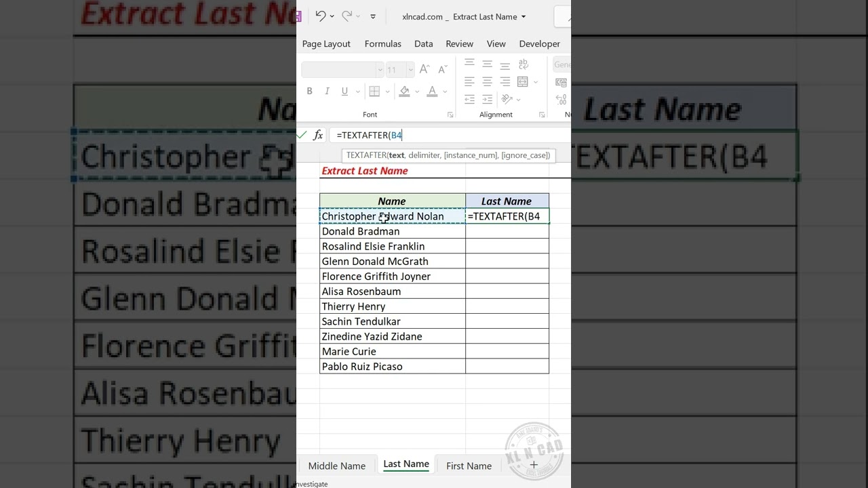Viewport: 868px width, 488px height.
Task: Click the Merge & Center icon
Action: pos(522,81)
